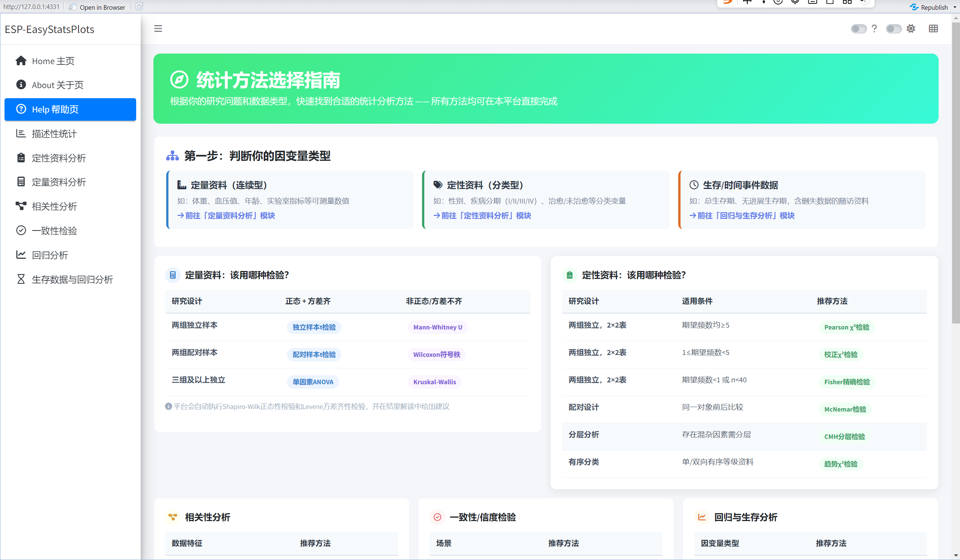Screen dimensions: 960x560
Task: Click the hamburger sidebar toggle icon
Action: click(158, 28)
